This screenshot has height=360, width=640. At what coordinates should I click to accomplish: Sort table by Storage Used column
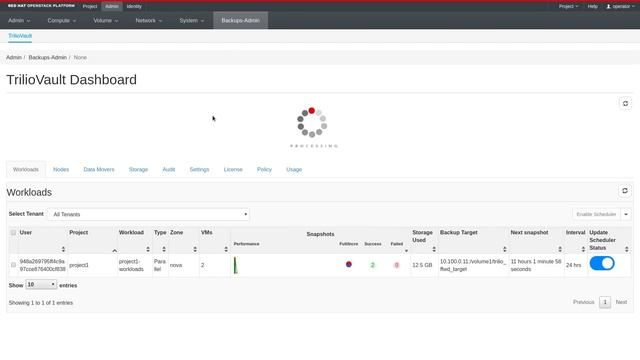click(x=434, y=249)
